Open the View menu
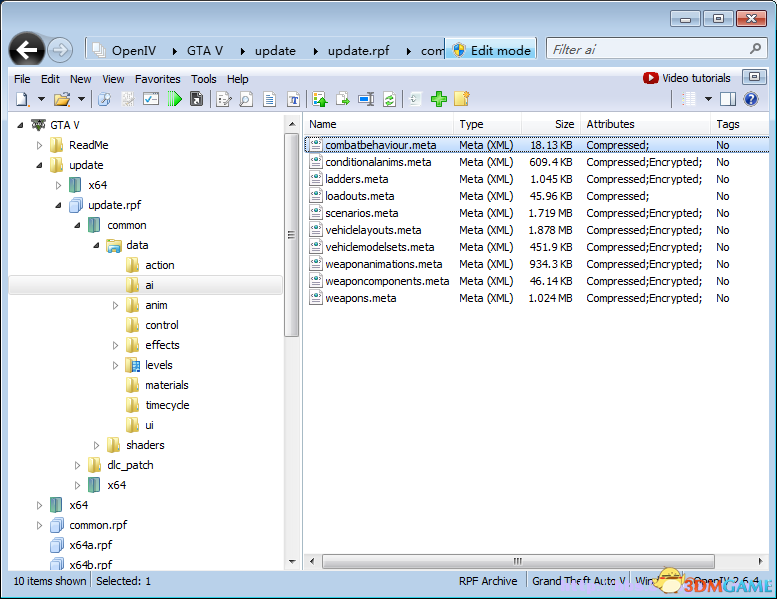The width and height of the screenshot is (777, 599). [x=113, y=79]
